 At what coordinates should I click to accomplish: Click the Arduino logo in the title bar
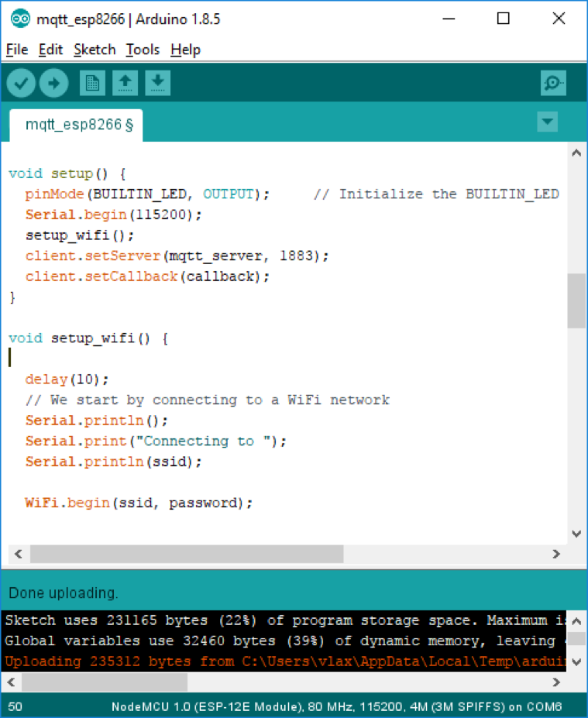(x=20, y=19)
